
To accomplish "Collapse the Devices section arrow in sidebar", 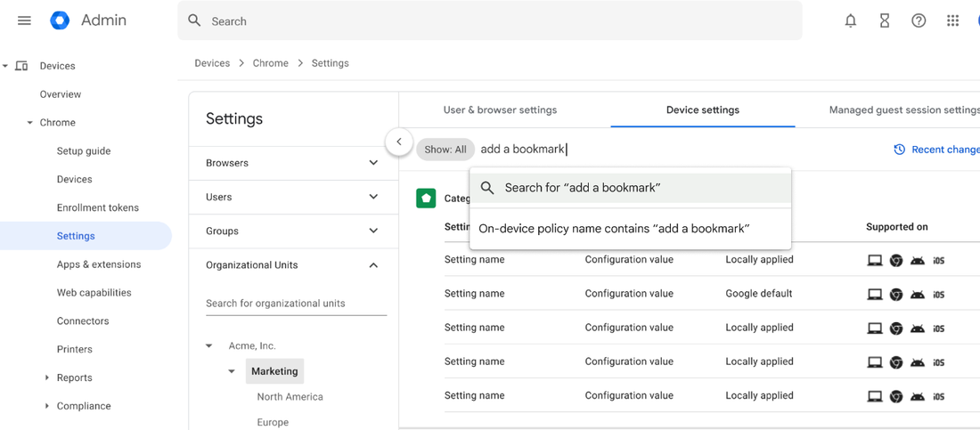I will tap(5, 66).
